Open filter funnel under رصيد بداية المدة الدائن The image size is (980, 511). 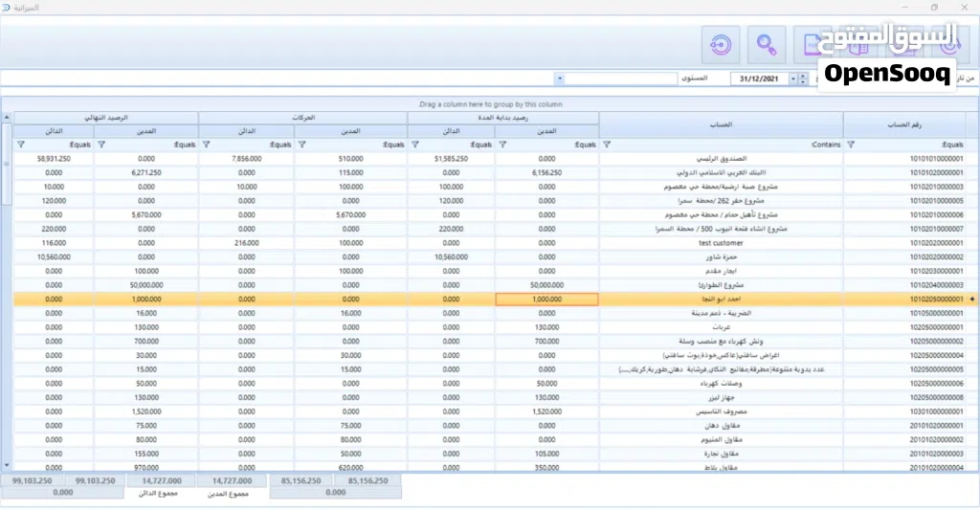[x=415, y=144]
